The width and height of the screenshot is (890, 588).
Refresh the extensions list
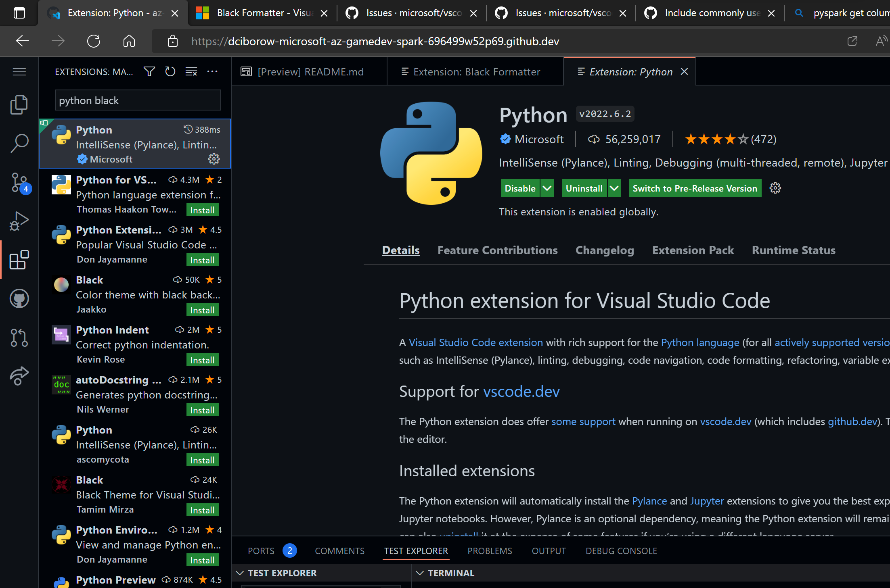click(170, 71)
